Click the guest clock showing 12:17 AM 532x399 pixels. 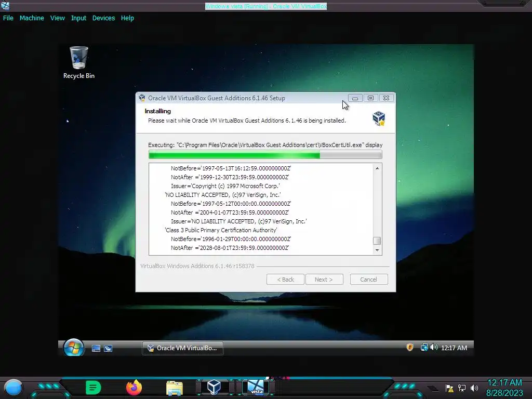454,348
